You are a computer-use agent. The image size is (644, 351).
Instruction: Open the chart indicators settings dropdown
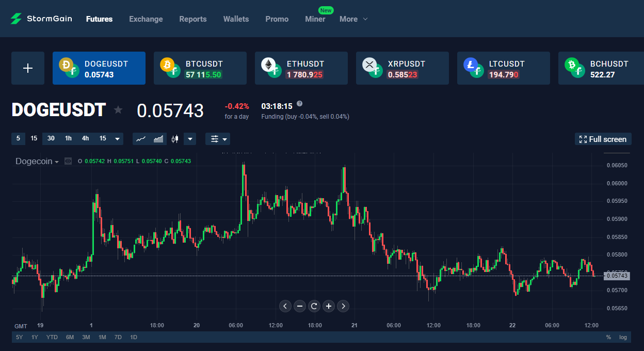tap(218, 139)
